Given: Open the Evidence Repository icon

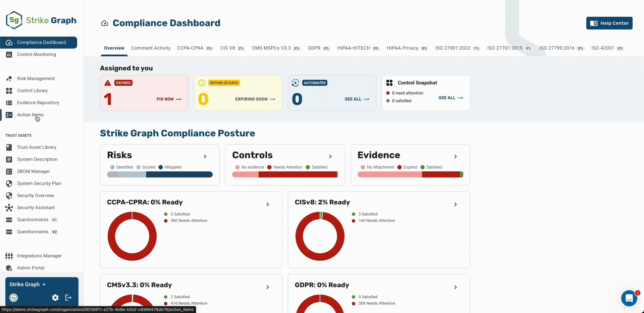Looking at the screenshot, I should (x=9, y=103).
